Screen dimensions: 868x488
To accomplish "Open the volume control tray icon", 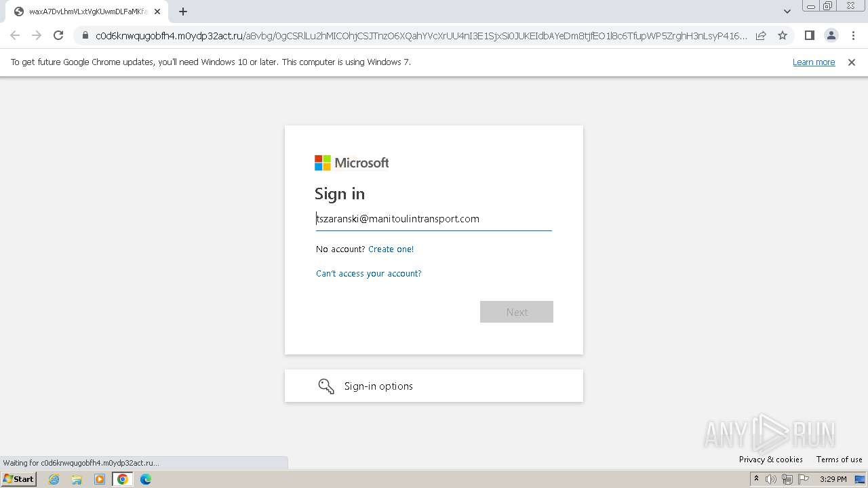I will pos(771,479).
